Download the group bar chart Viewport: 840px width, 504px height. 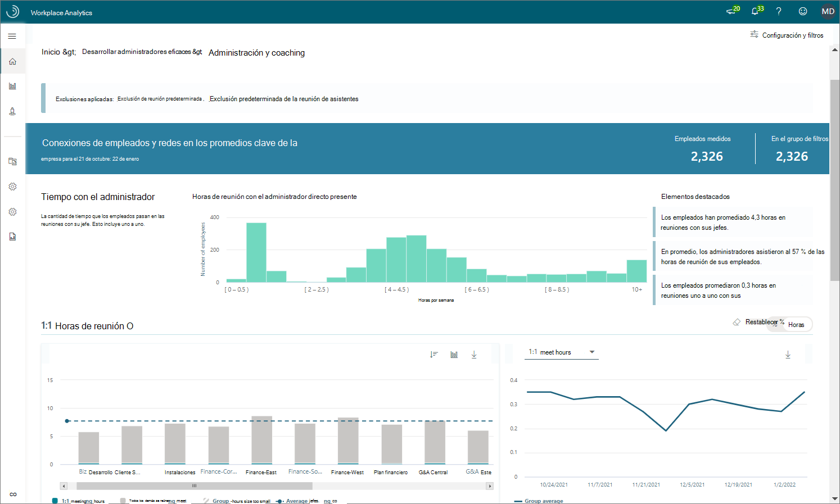click(x=474, y=355)
